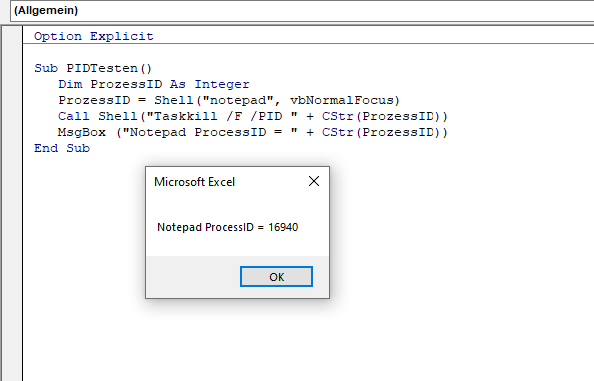Click the 'Notepad ProcessID = 16940' message text
This screenshot has width=594, height=381.
pos(228,227)
